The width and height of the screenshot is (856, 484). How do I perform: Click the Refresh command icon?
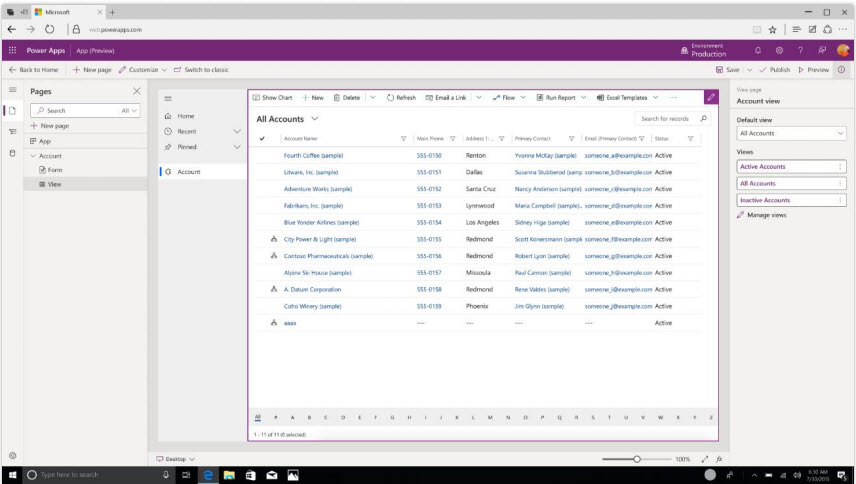click(390, 98)
